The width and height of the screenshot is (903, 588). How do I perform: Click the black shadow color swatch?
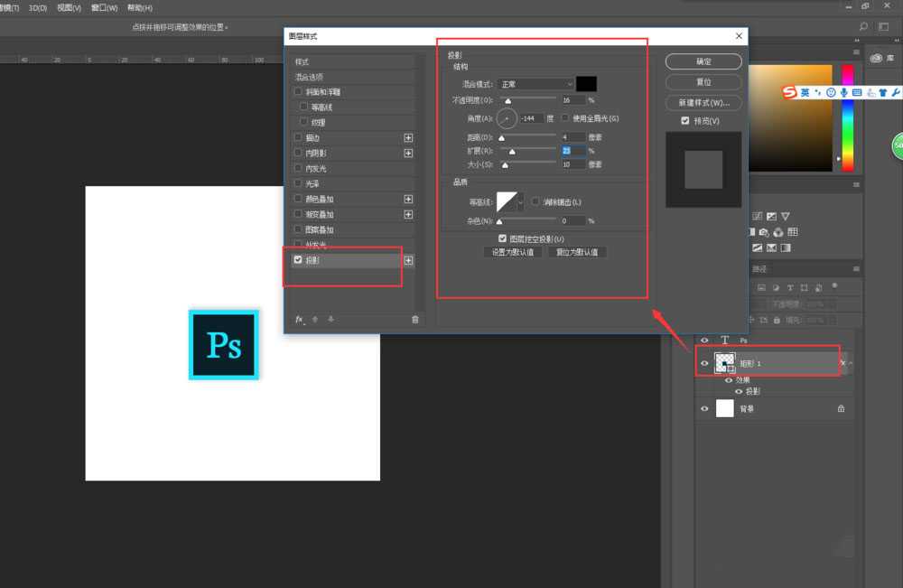point(586,84)
